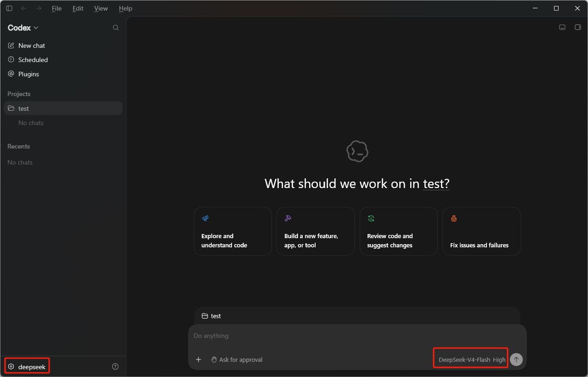Choose the Review code and suggest changes card
The image size is (588, 377).
399,231
